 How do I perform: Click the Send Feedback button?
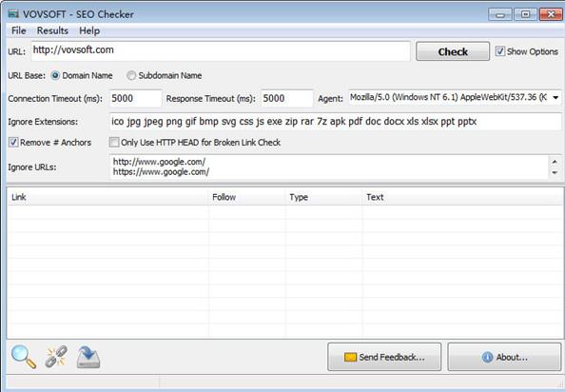[384, 357]
